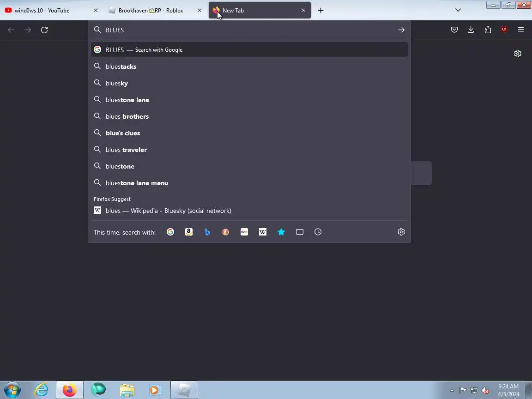Select the Firefox taskbar button
Viewport: 532px width, 399px height.
tap(70, 390)
